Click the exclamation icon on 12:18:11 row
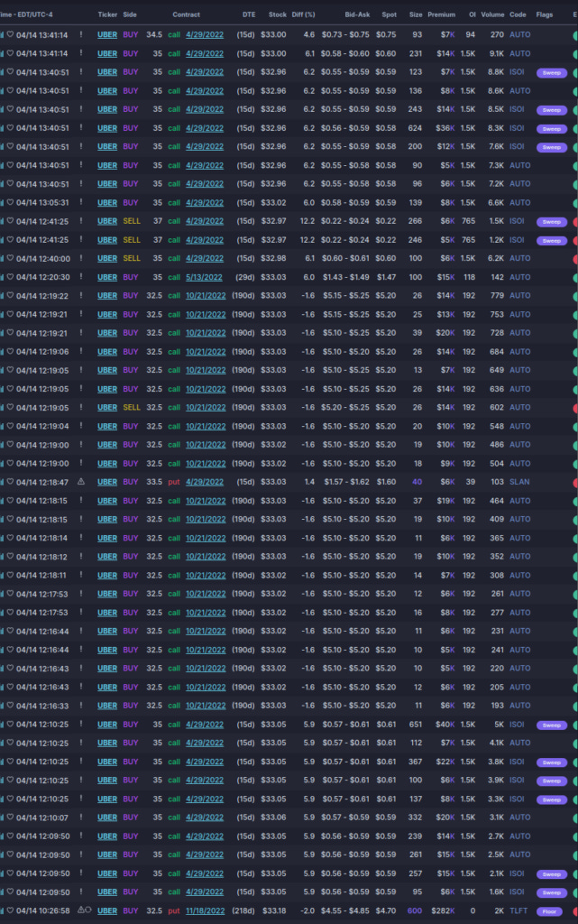This screenshot has width=578, height=924. pos(81,575)
